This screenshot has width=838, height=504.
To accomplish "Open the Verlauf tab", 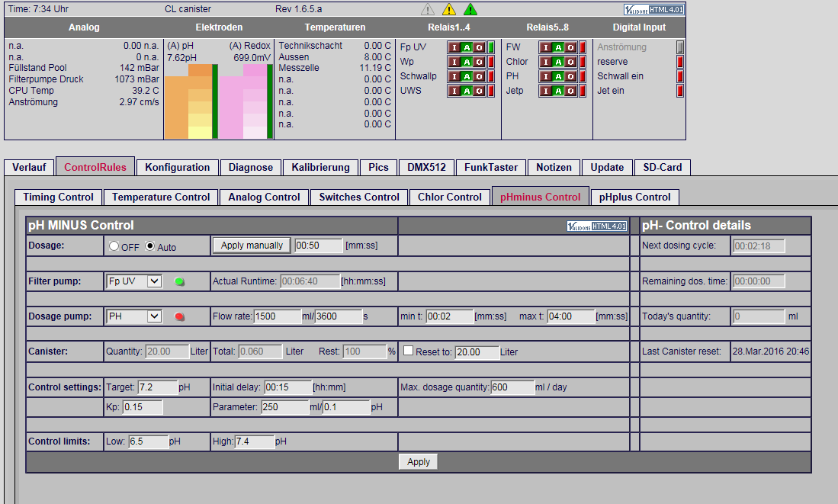I will [29, 167].
